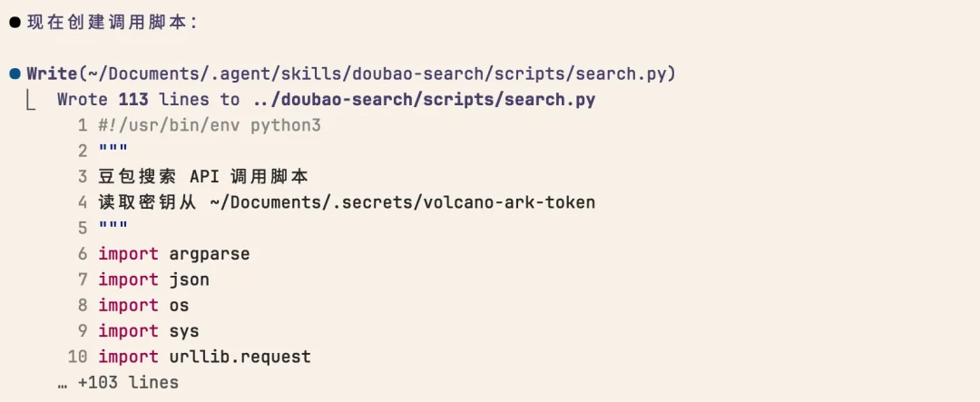Viewport: 980px width, 402px height.
Task: Click the closing triple quotes on line 5
Action: (113, 226)
